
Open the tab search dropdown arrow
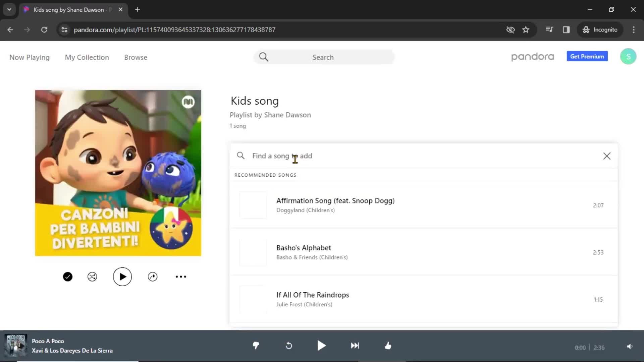click(9, 9)
